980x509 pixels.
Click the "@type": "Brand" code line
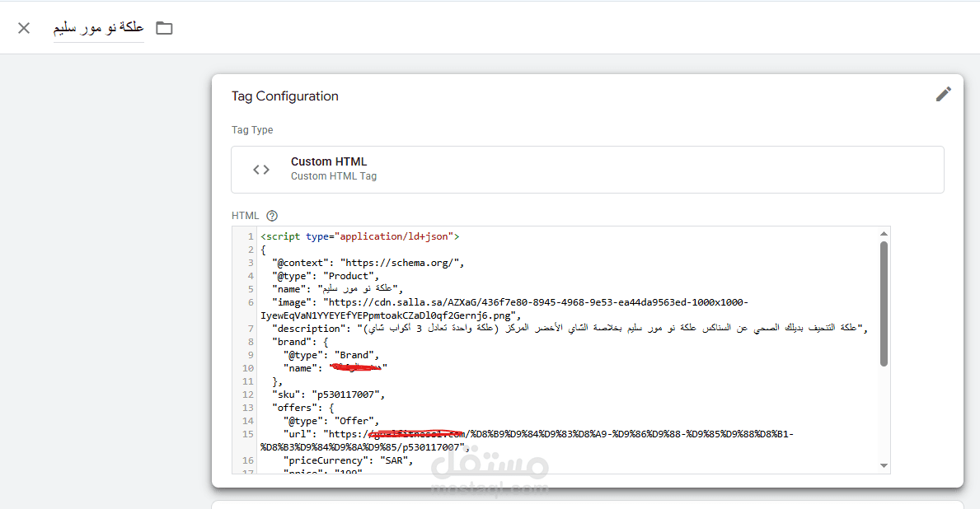pos(331,355)
